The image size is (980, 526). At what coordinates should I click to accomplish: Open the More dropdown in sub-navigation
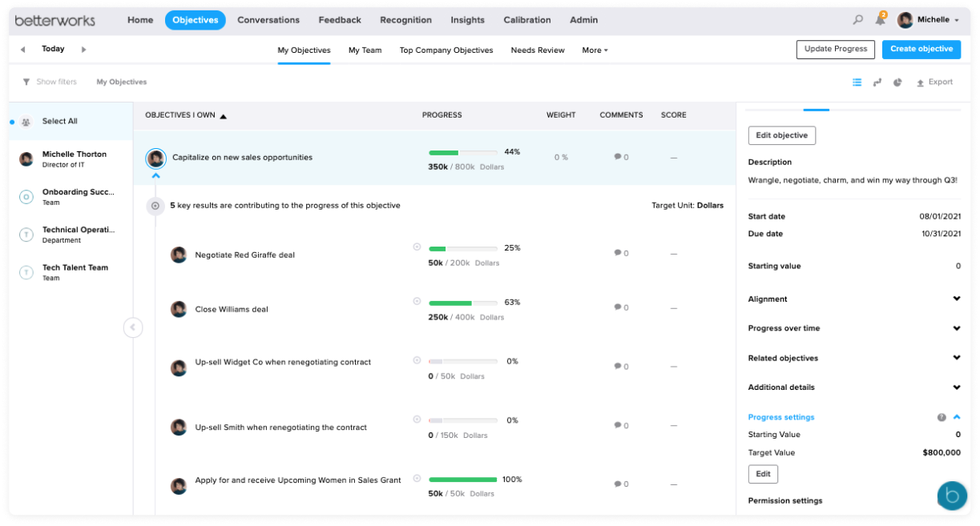click(595, 50)
